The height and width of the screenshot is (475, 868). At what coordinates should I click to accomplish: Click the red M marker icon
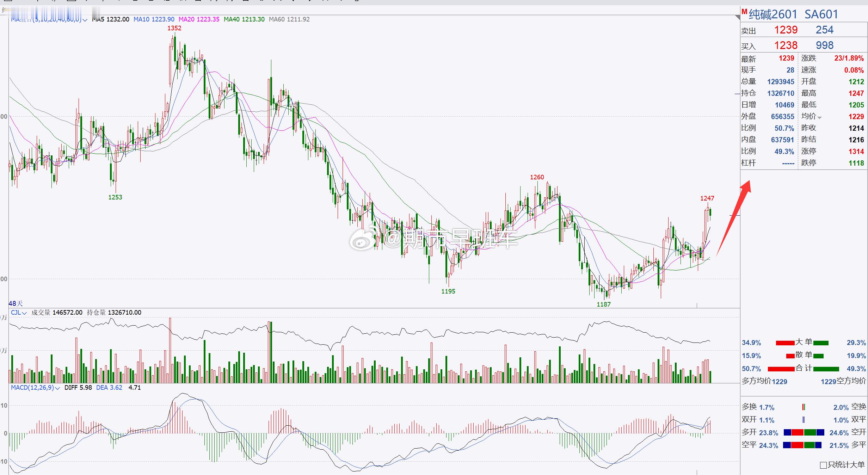tap(744, 12)
